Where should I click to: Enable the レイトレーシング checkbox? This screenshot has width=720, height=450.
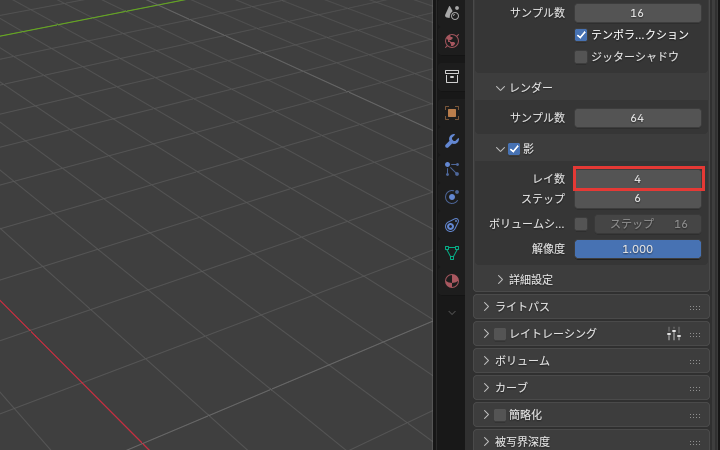tap(500, 334)
